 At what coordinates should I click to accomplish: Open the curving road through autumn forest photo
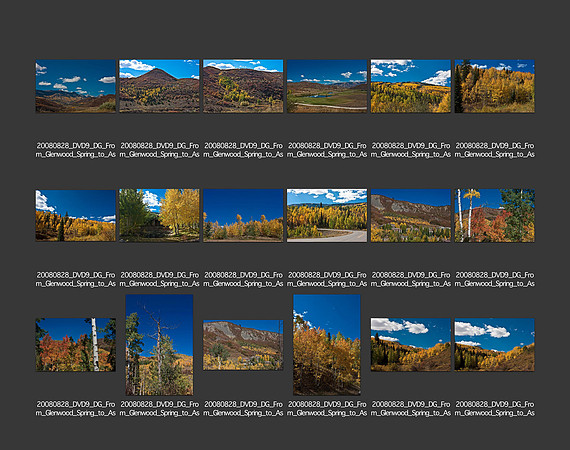[x=327, y=215]
